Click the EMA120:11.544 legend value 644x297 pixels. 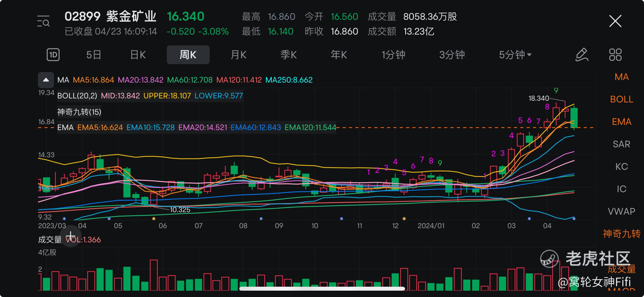click(310, 128)
